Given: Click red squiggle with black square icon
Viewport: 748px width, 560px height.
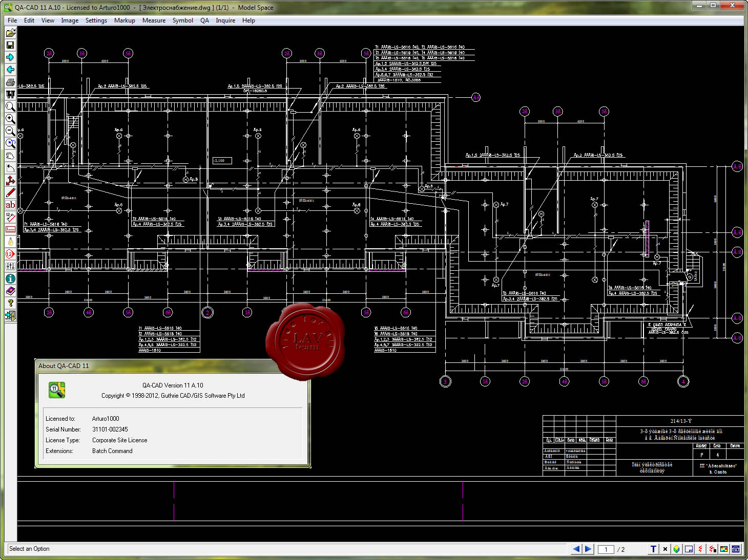Looking at the screenshot, I should pyautogui.click(x=712, y=549).
